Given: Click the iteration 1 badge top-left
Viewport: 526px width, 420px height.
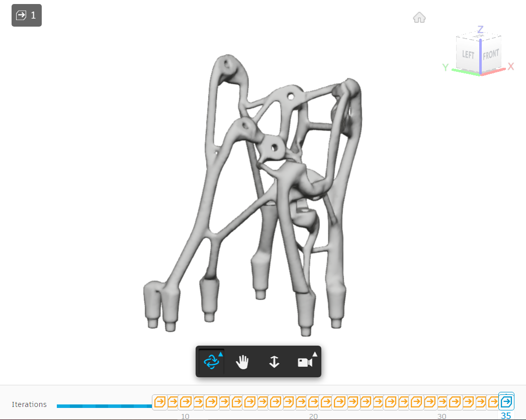Looking at the screenshot, I should click(26, 15).
